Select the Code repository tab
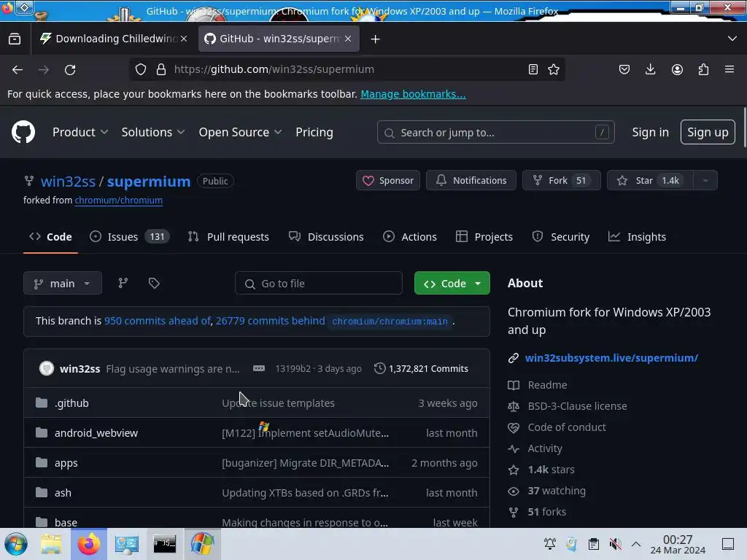Viewport: 747px width, 560px height. [x=50, y=237]
